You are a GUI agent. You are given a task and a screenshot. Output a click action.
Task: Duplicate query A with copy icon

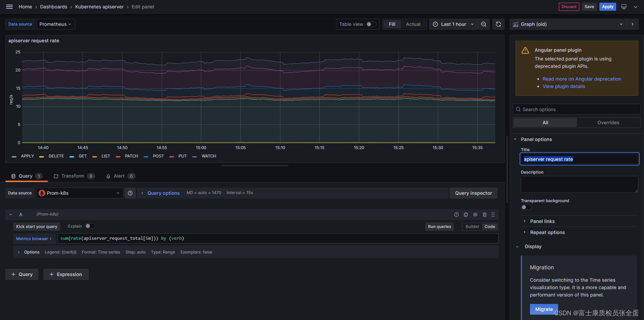[x=466, y=215]
